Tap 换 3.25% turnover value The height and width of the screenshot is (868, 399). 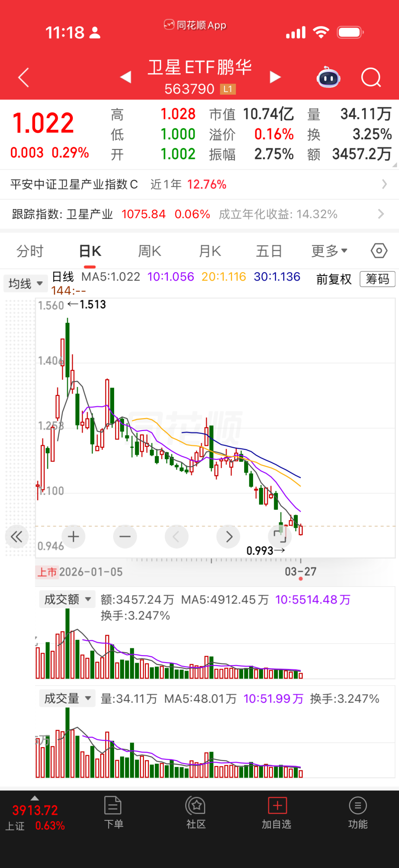[x=372, y=134]
